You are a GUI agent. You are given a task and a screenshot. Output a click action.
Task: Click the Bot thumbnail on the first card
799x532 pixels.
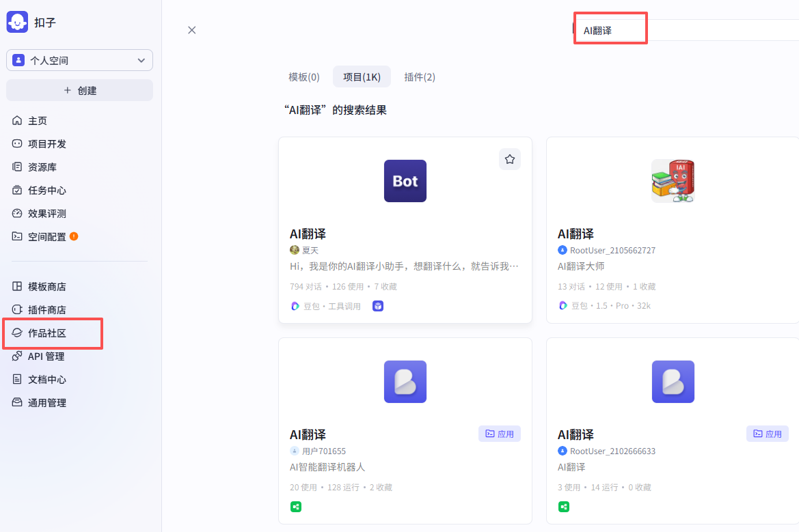(405, 180)
